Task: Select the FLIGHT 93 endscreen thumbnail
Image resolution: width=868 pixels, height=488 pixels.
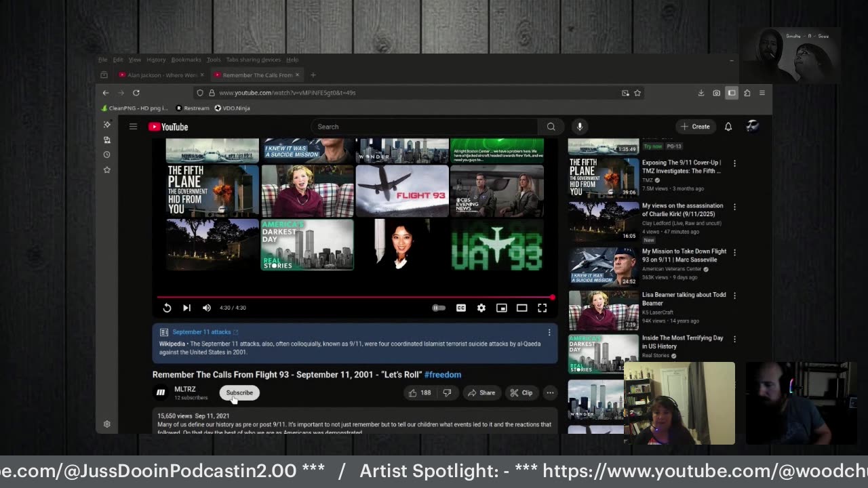Action: (x=402, y=190)
